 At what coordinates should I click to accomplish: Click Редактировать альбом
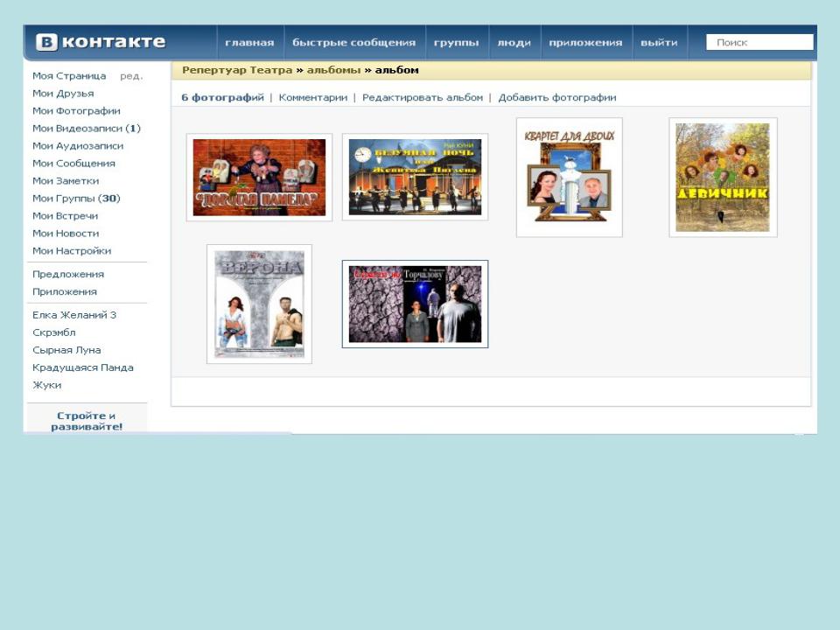point(423,97)
